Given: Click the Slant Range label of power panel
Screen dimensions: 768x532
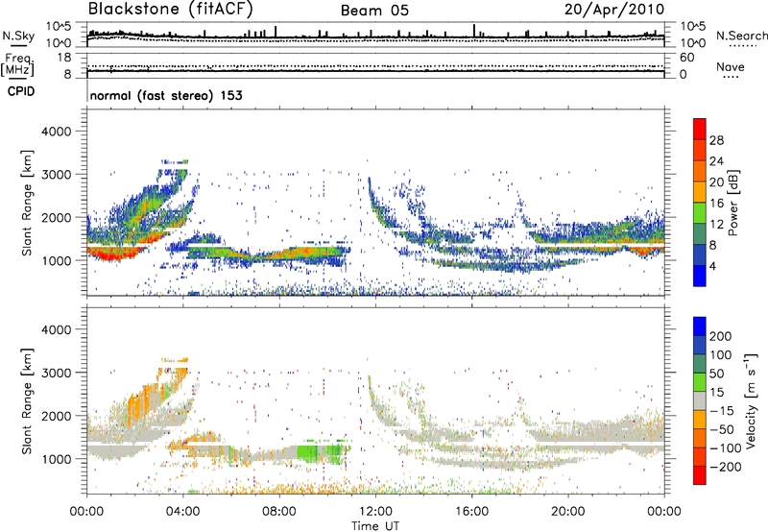Looking at the screenshot, I should pos(27,203).
